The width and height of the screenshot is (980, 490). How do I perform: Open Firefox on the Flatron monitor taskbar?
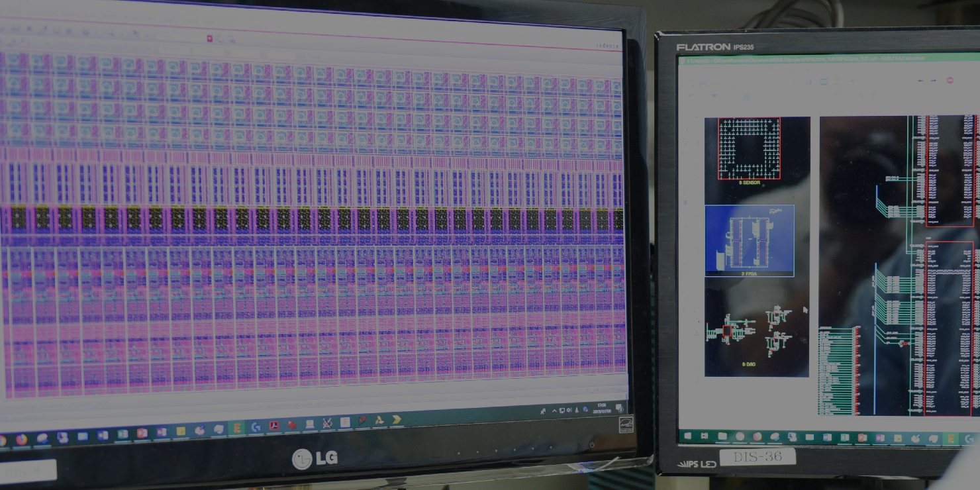pyautogui.click(x=758, y=436)
